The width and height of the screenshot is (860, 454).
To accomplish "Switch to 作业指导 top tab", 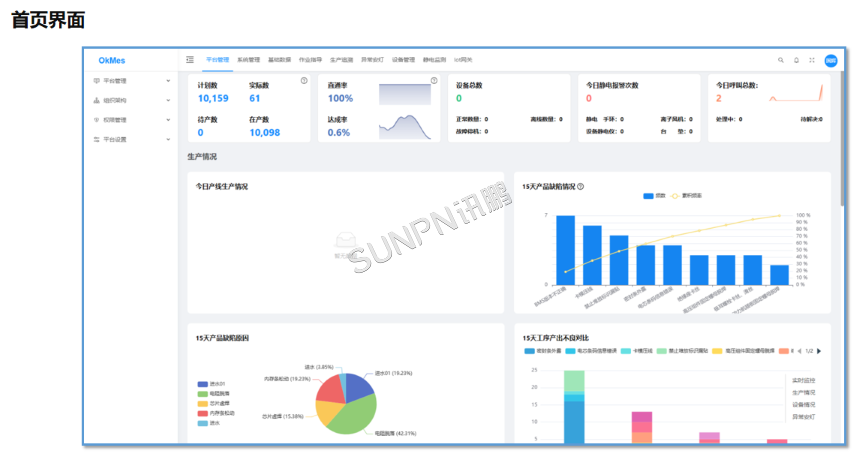I will tap(310, 60).
